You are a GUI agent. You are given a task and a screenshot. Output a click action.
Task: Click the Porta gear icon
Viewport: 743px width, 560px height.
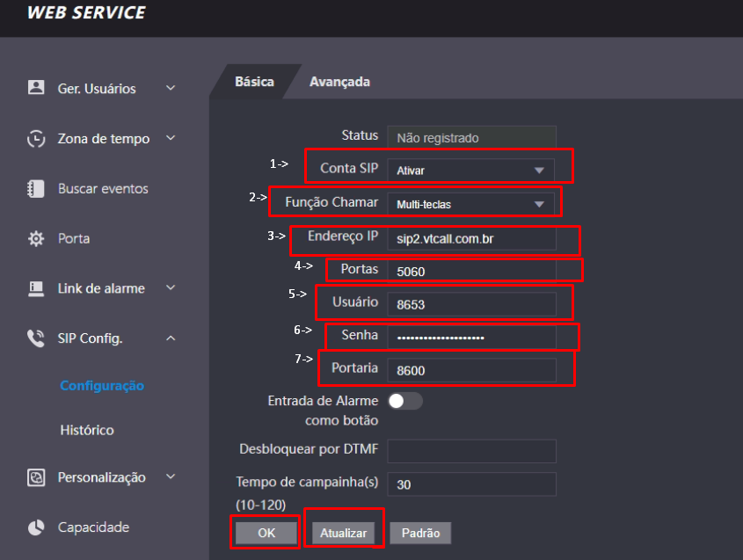tap(36, 238)
